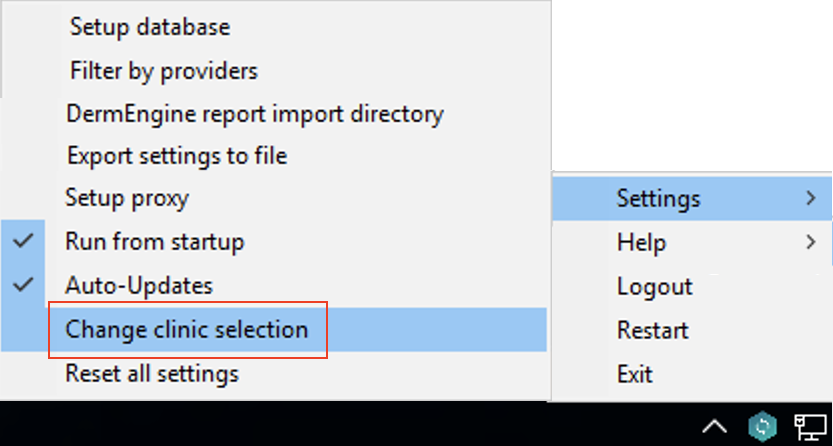The width and height of the screenshot is (833, 446).
Task: Expand the Help submenu arrow
Action: click(x=810, y=242)
